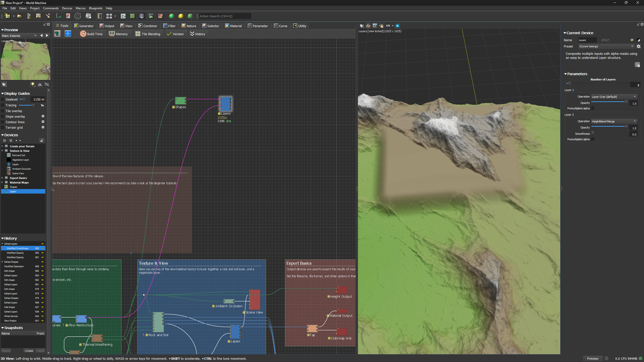Open Layer 2 Operation dropdown

(x=614, y=121)
